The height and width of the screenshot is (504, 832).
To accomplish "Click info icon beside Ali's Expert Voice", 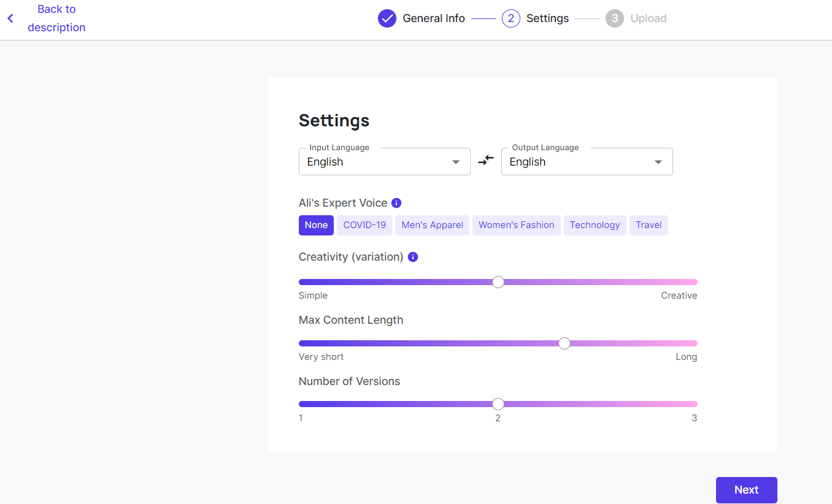I will tap(396, 203).
